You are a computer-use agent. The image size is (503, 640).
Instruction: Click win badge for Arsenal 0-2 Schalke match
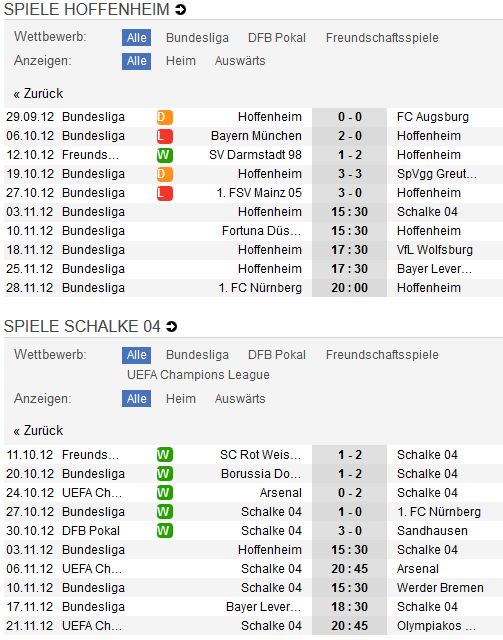[165, 493]
